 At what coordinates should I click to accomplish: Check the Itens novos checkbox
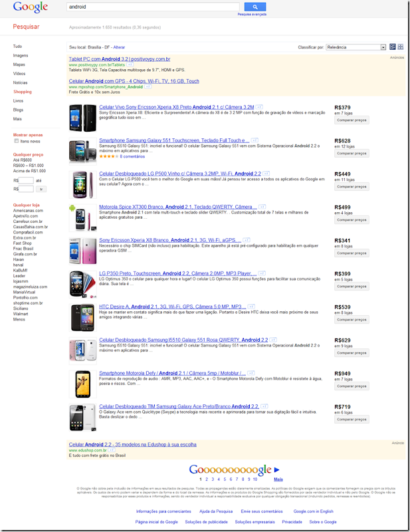[16, 141]
